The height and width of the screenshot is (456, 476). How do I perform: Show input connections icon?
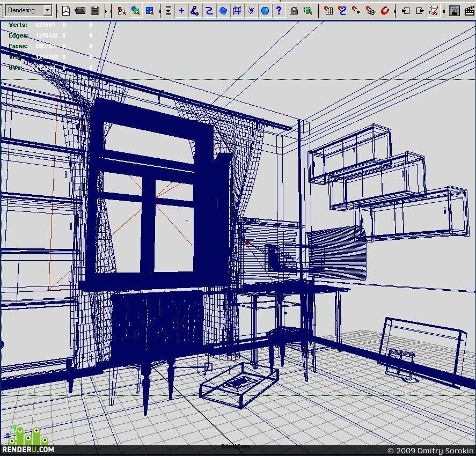pyautogui.click(x=406, y=11)
